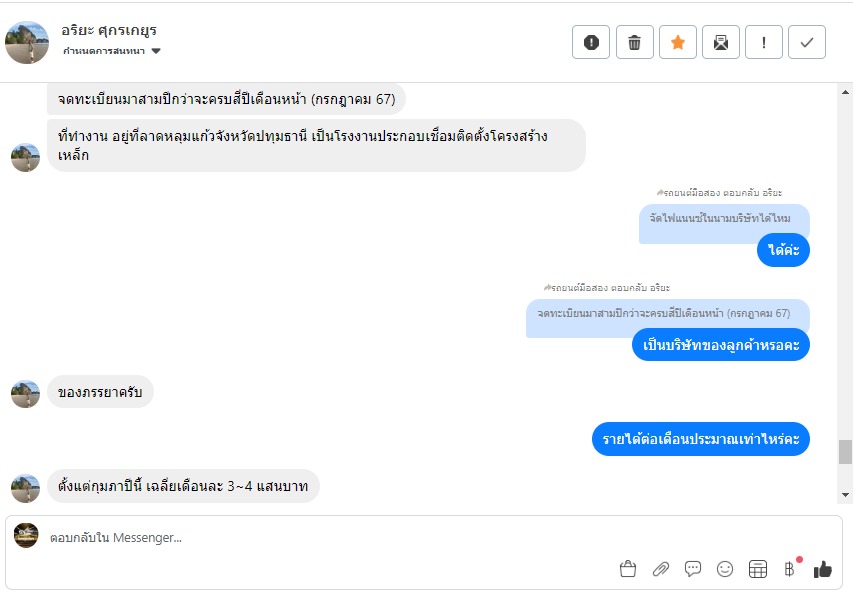Toggle the orange star follow-up marker
The image size is (853, 599).
pos(677,42)
